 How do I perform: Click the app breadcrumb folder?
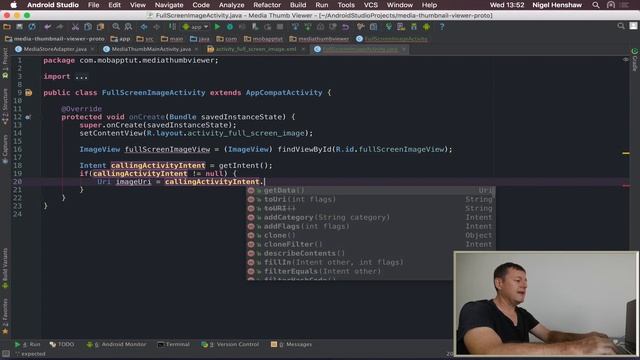pyautogui.click(x=120, y=39)
